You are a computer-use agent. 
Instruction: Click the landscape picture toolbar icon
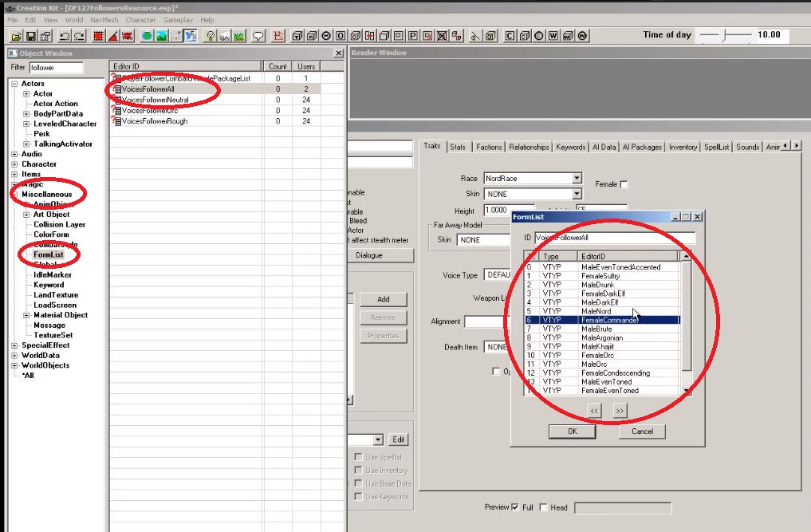click(x=162, y=36)
